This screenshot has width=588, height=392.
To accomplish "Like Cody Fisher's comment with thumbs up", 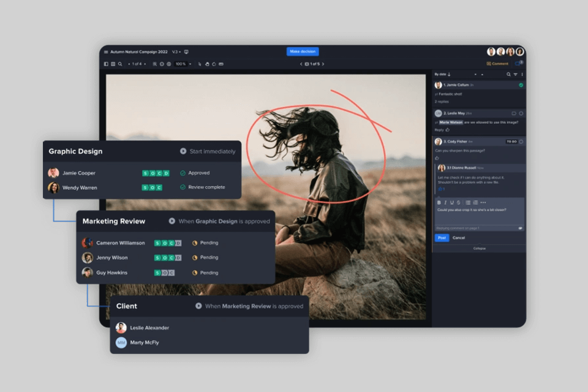I will click(x=437, y=158).
